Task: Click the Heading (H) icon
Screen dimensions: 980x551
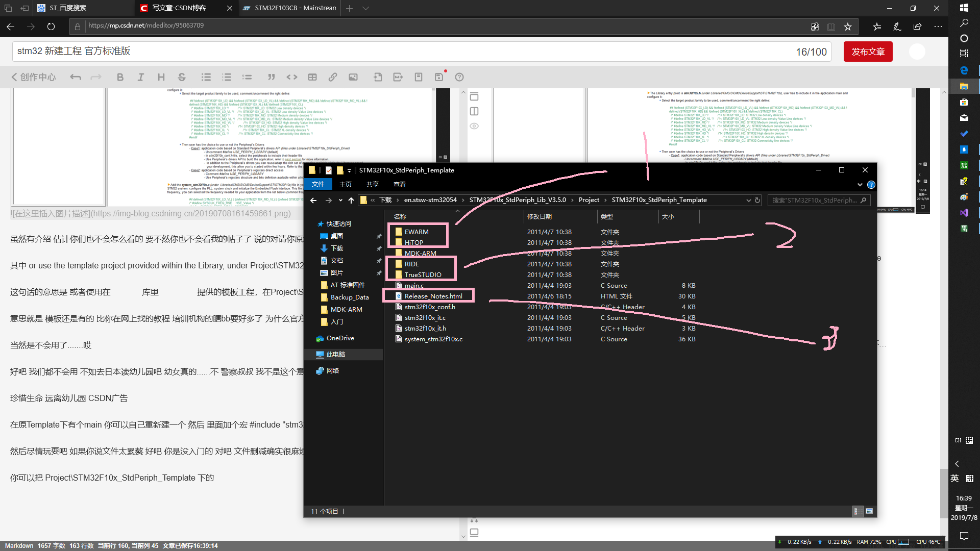Action: click(x=161, y=77)
